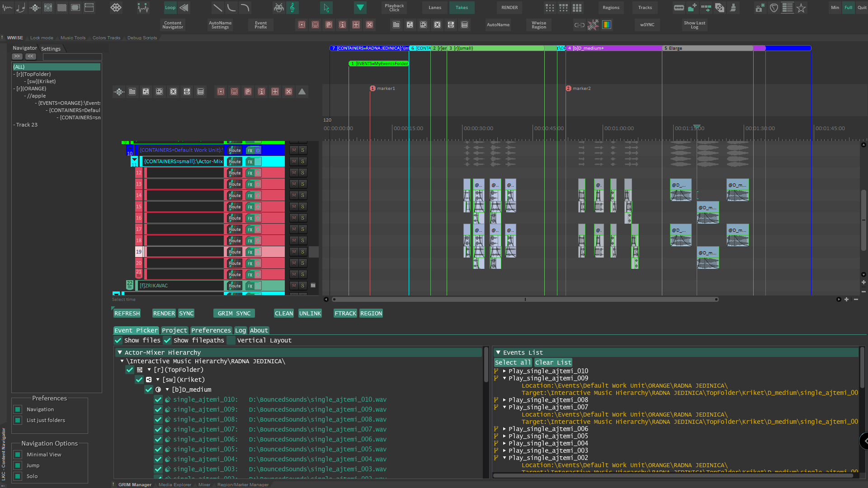Collapse the Events List section
This screenshot has width=868, height=488.
(x=498, y=352)
